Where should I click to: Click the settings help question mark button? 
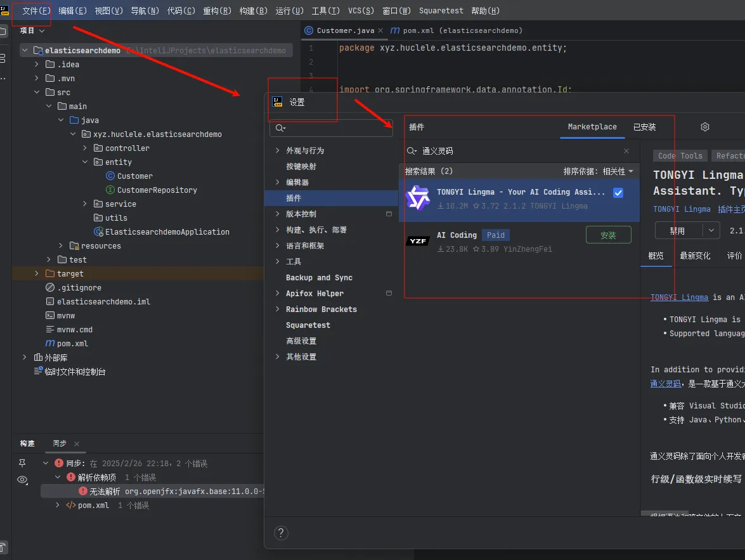(x=281, y=533)
